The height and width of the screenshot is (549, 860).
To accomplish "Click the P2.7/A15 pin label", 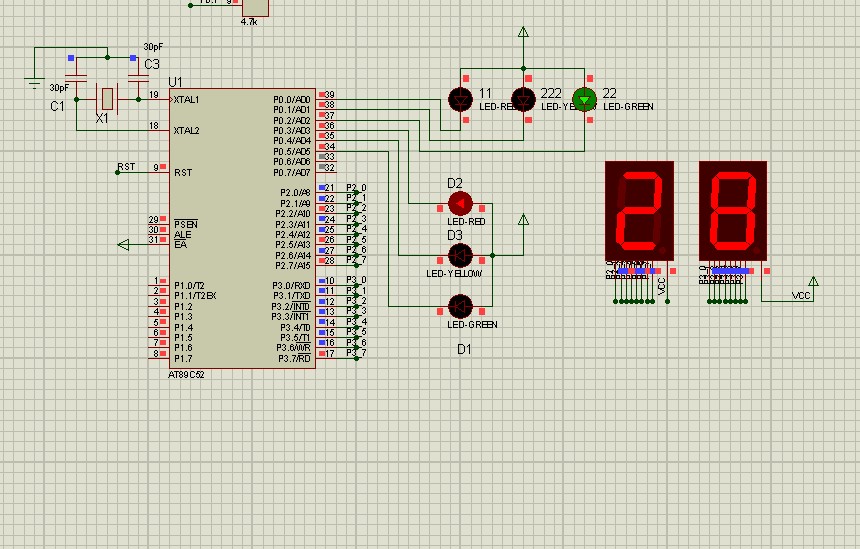I will pyautogui.click(x=293, y=265).
